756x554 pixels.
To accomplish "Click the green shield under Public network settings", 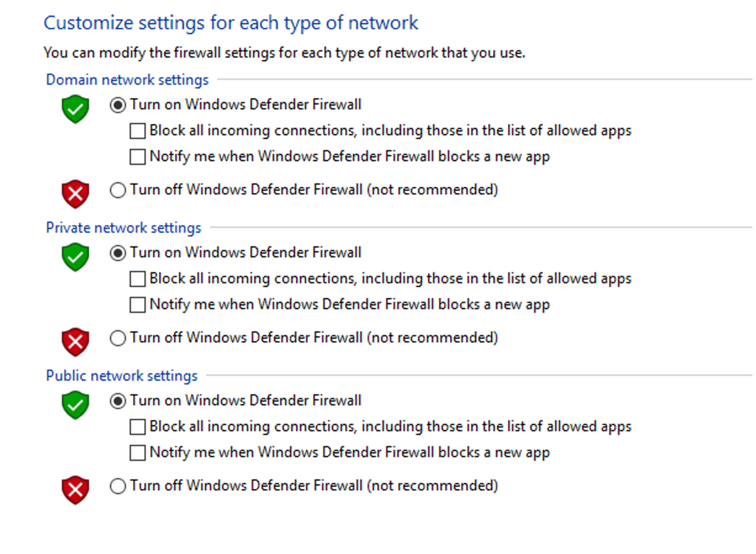I will (x=75, y=405).
